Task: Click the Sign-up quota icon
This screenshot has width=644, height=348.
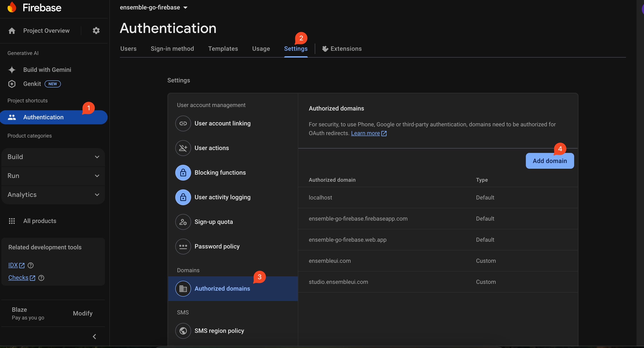Action: (183, 222)
